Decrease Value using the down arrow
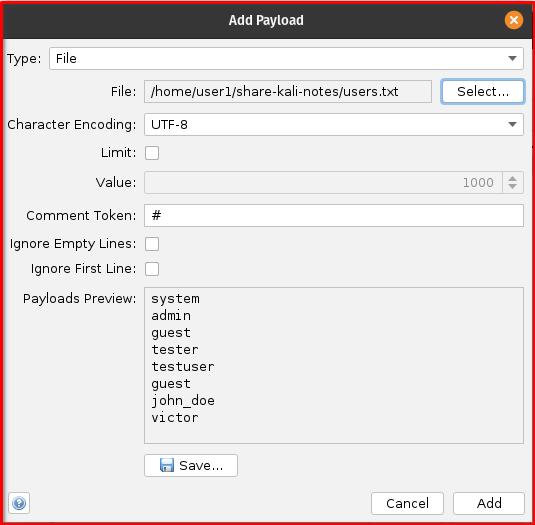Image resolution: width=535 pixels, height=525 pixels. tap(512, 187)
